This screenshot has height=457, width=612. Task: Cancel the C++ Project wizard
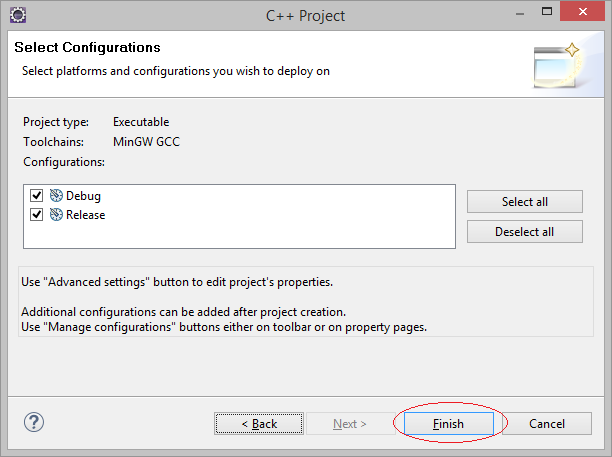547,424
